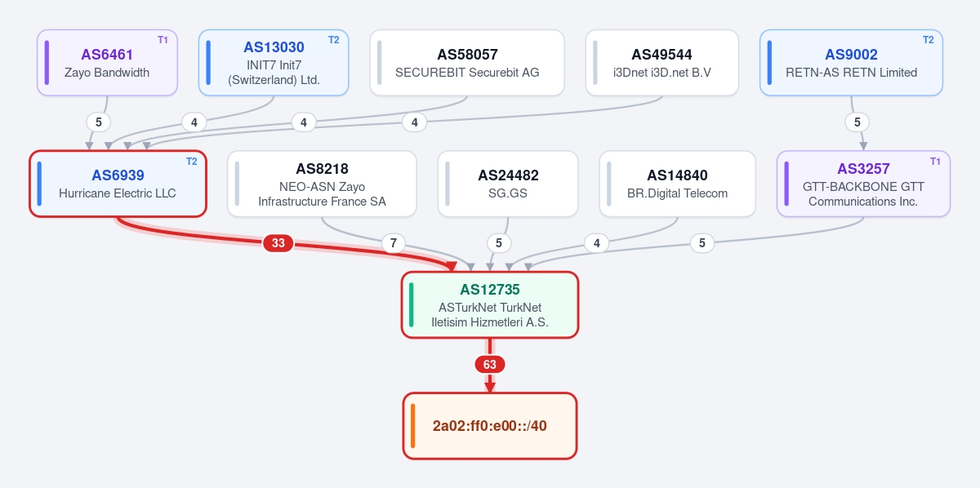Click the T1 badge on AS6461
980x488 pixels.
pos(163,40)
